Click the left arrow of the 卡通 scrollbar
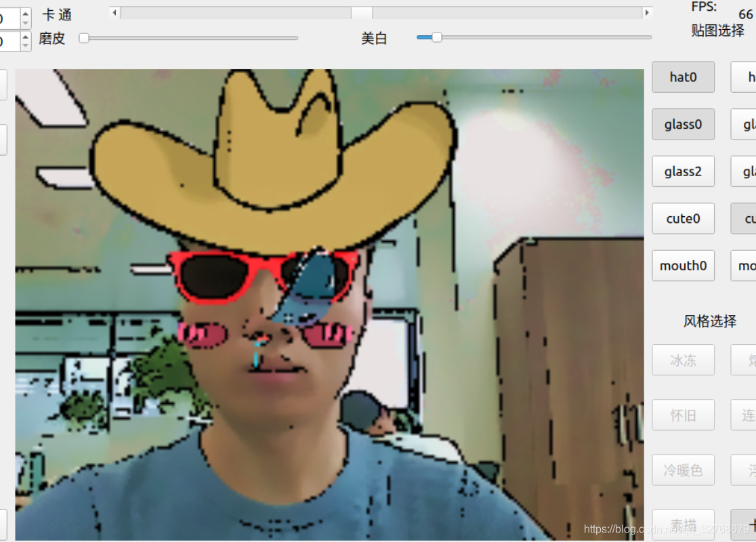This screenshot has width=756, height=542. coord(114,13)
